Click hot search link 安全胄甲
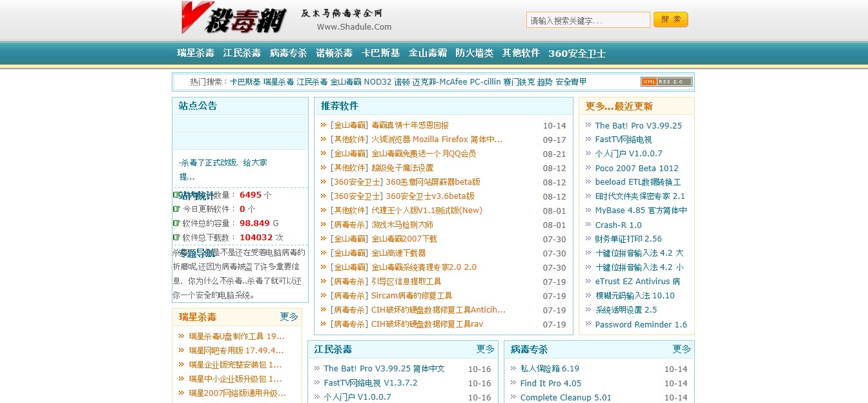 tap(571, 82)
